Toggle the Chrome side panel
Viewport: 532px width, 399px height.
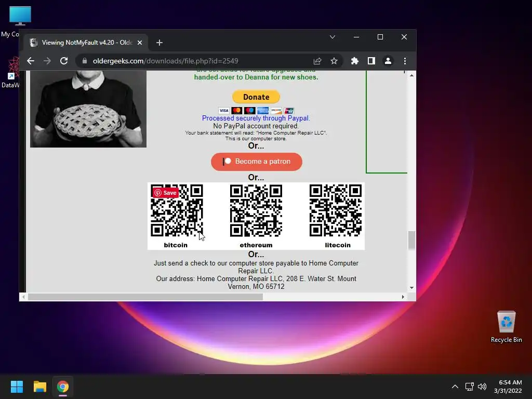point(371,61)
